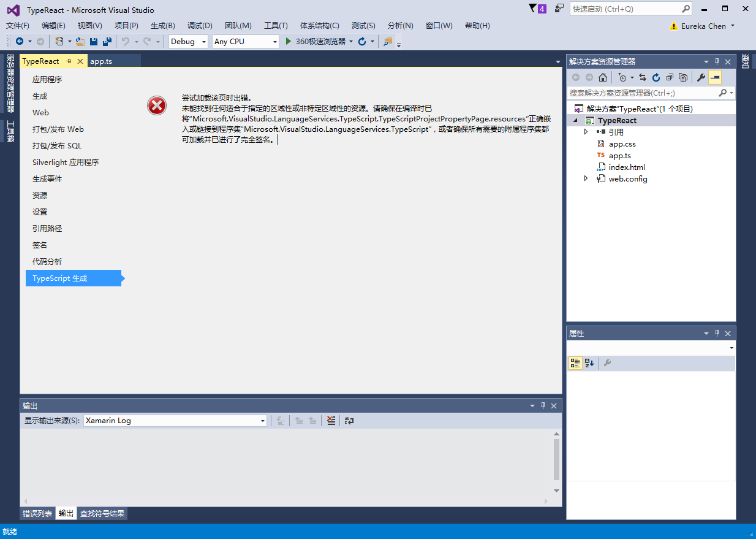This screenshot has height=539, width=756.
Task: Expand the web.config tree node
Action: (586, 178)
